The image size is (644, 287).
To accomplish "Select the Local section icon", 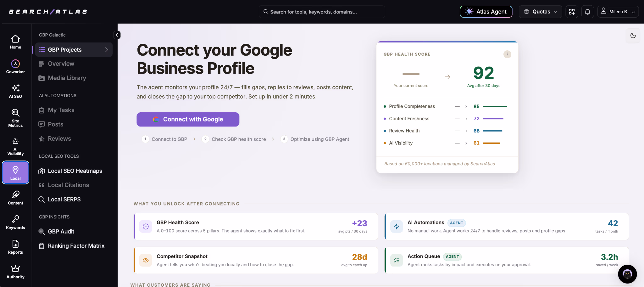I will pos(15,172).
